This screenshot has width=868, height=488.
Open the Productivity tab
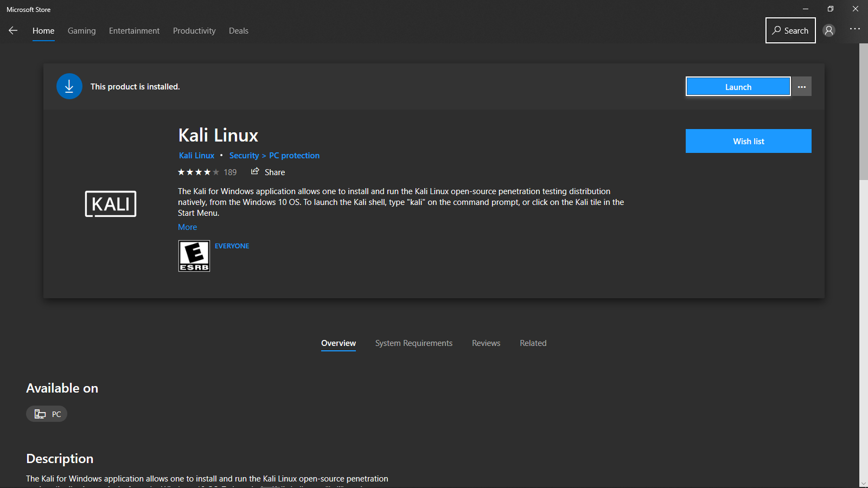click(194, 31)
